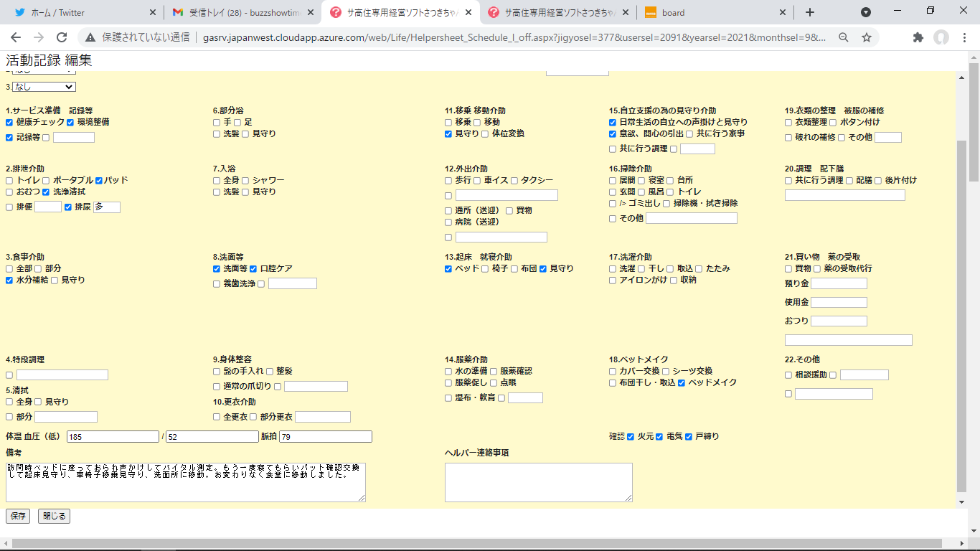Viewport: 980px width, 551px height.
Task: Check the トイレ checkbox under 排泄介助
Action: pyautogui.click(x=9, y=181)
